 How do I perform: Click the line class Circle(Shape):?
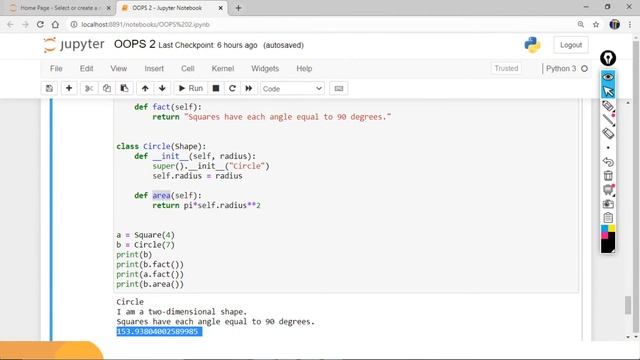pyautogui.click(x=161, y=146)
